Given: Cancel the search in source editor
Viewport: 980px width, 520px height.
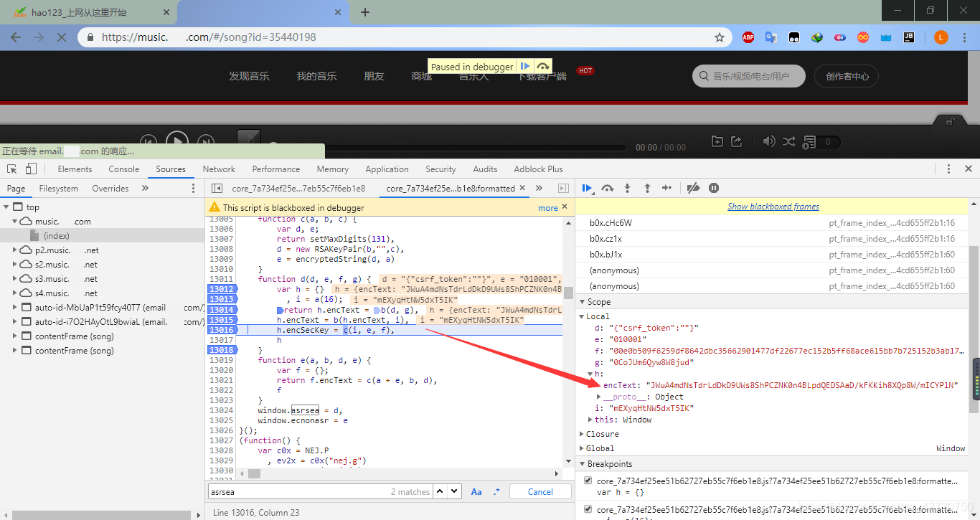Looking at the screenshot, I should click(x=540, y=492).
